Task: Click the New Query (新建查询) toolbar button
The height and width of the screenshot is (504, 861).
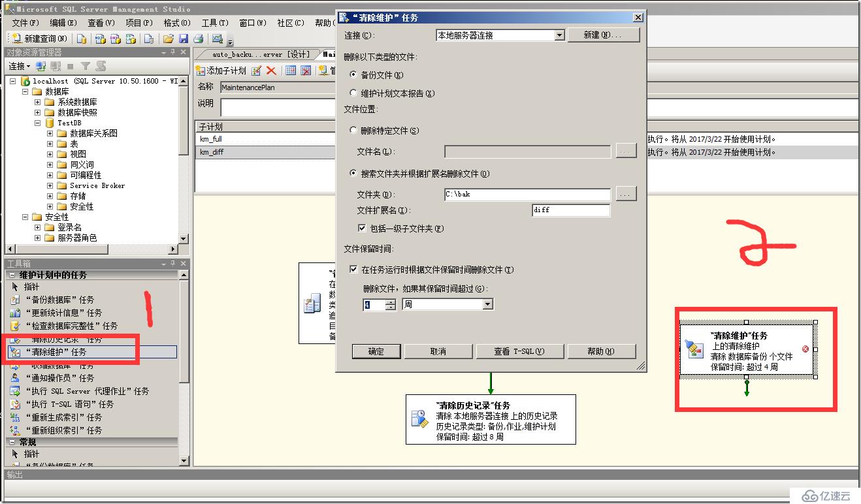Action: pyautogui.click(x=41, y=39)
